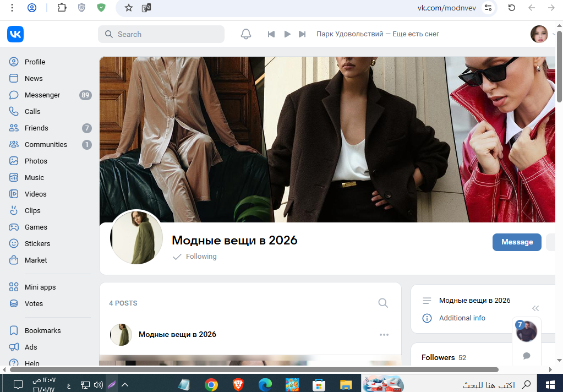Click the now playing track title

tap(378, 34)
